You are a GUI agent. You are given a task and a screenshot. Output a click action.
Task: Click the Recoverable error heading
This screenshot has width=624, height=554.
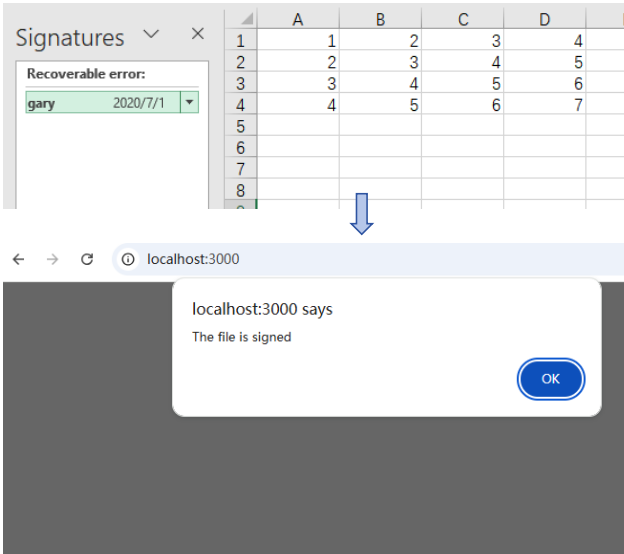click(86, 74)
